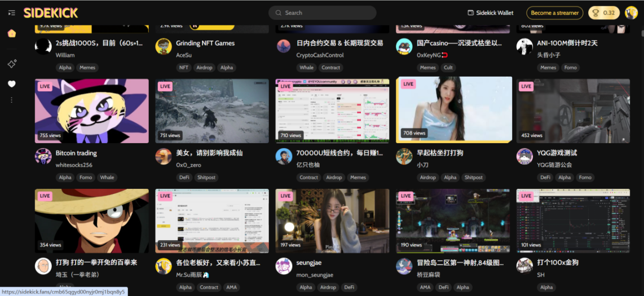Open 小刀's streamer avatar
Screen dimensions: 644x296
pos(404,156)
